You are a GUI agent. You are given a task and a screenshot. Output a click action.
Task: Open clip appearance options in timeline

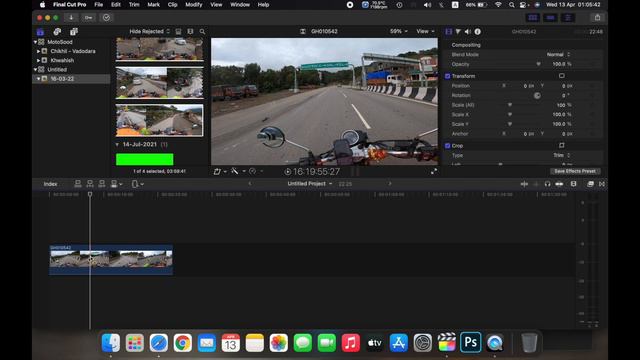click(573, 184)
